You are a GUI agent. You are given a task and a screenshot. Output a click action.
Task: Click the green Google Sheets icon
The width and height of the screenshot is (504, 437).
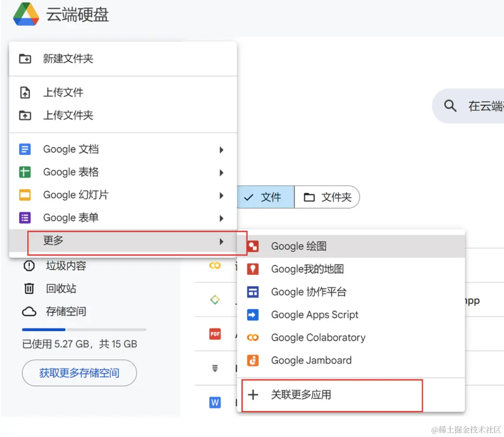point(25,172)
